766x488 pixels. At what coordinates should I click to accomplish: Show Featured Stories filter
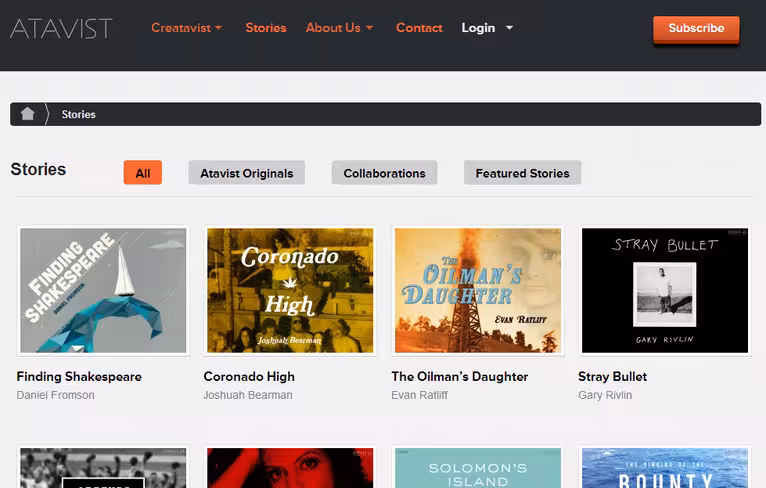click(x=522, y=173)
